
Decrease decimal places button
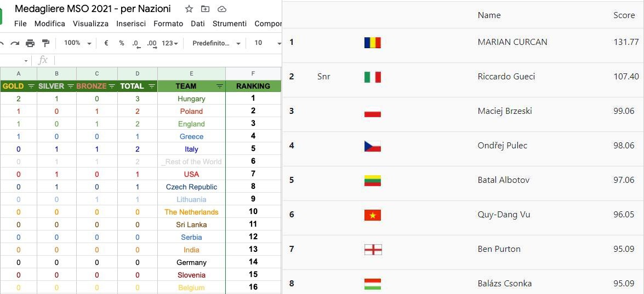[136, 43]
